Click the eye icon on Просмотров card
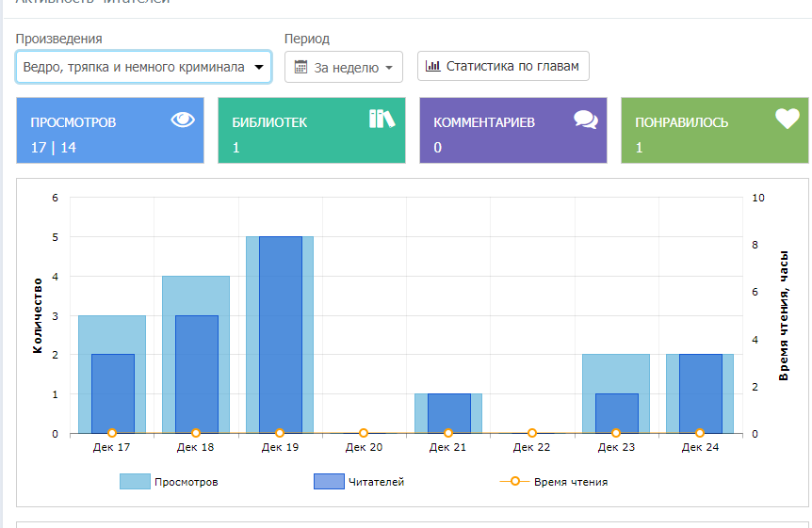 click(183, 119)
